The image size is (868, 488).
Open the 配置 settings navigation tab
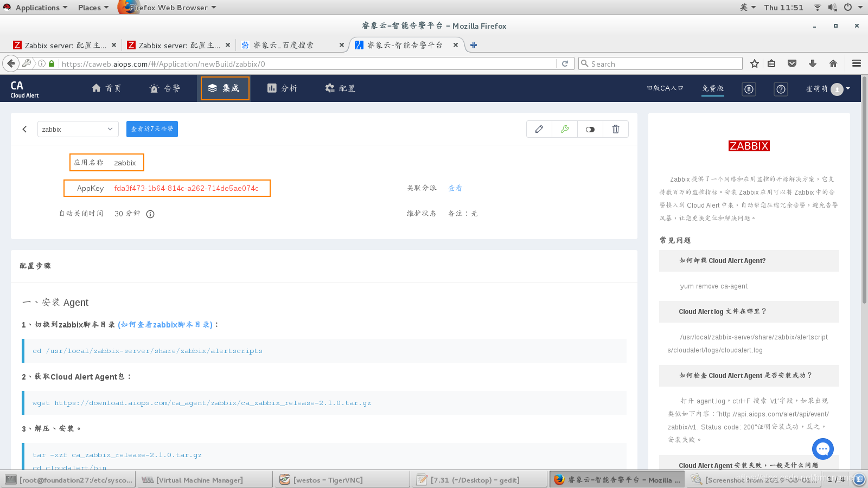tap(340, 88)
